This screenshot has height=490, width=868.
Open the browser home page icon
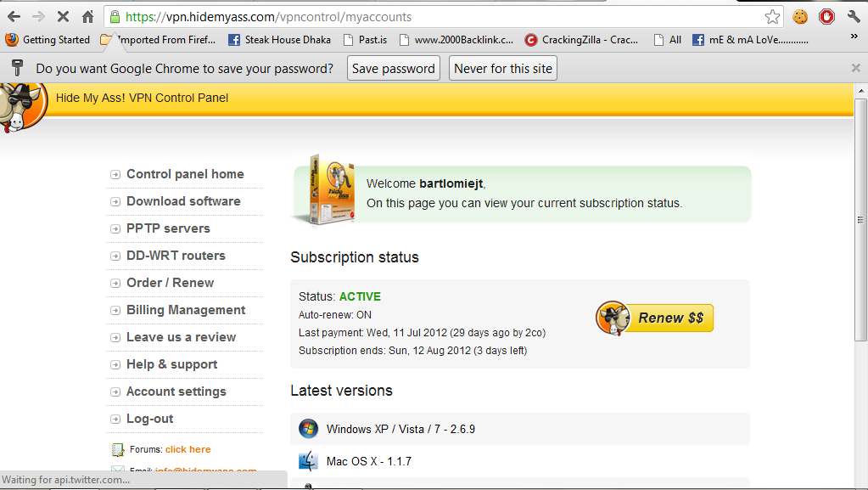pos(87,17)
